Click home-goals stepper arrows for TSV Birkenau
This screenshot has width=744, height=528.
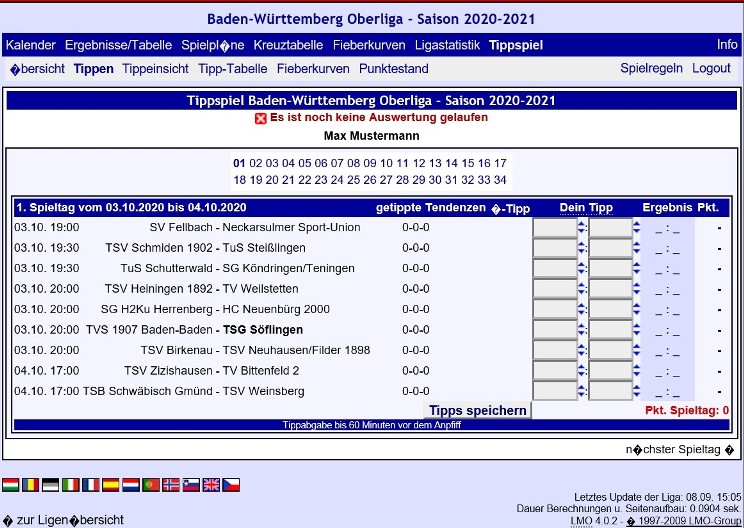click(x=582, y=351)
